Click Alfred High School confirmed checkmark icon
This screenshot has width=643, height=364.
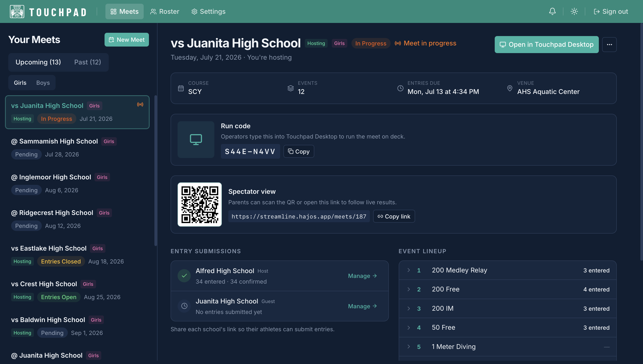pos(184,276)
